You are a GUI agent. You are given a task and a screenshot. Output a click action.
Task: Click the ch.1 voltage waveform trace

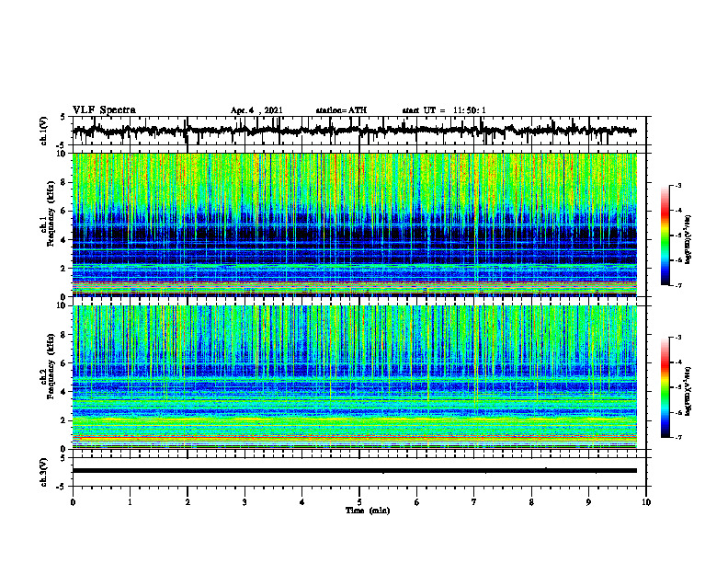355,132
